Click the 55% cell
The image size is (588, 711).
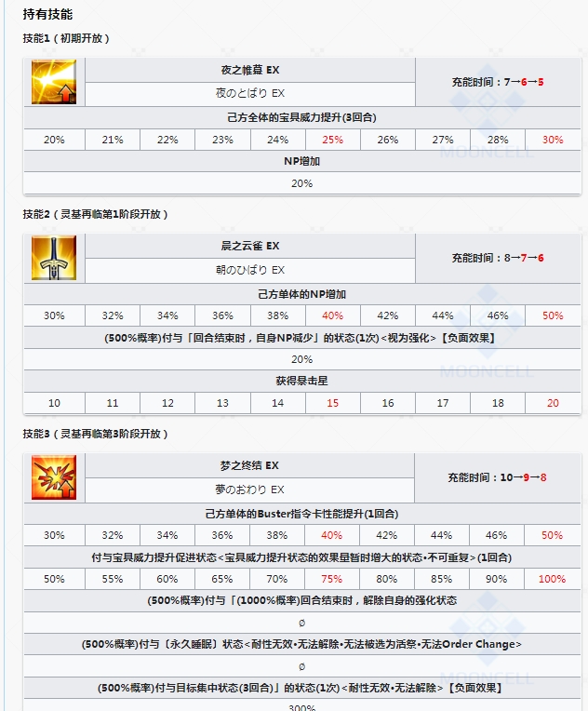[113, 579]
